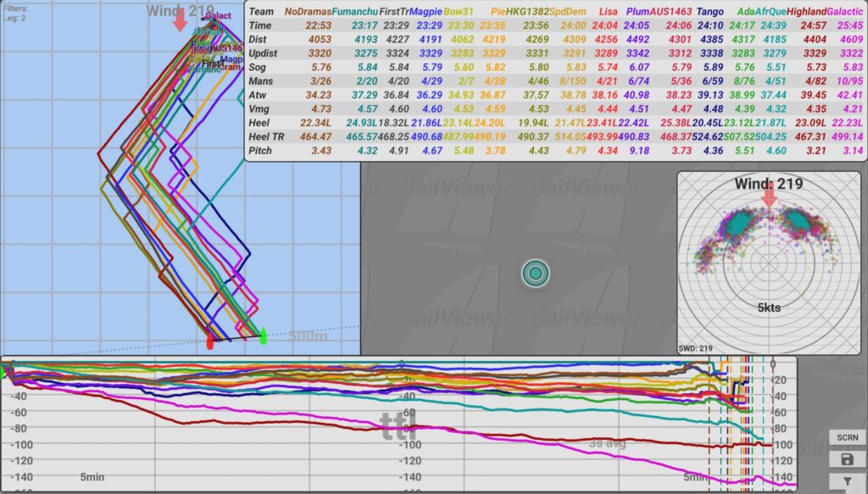
Task: Select the Dist row label
Action: [x=258, y=39]
